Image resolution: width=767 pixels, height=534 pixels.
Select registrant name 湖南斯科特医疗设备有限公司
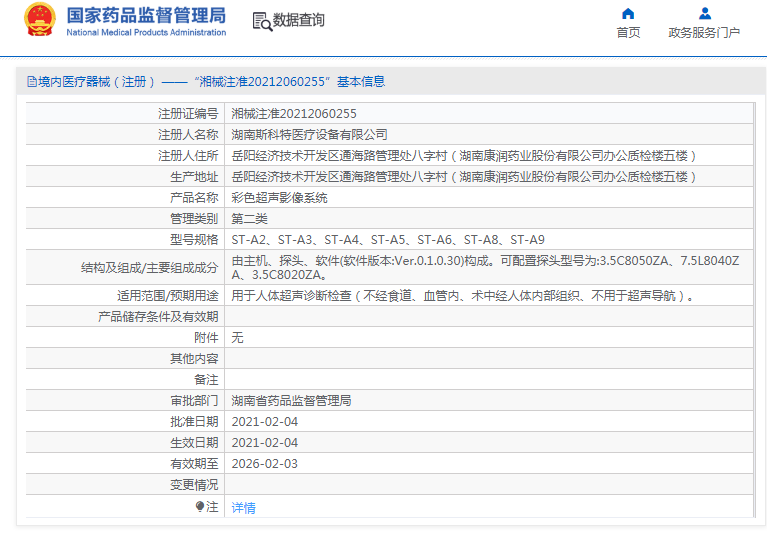[x=309, y=134]
